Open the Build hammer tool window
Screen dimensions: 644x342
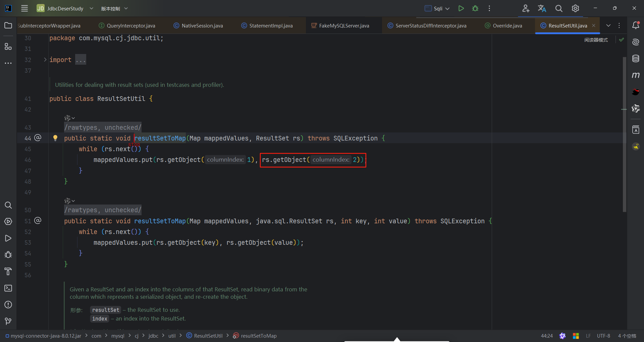pos(8,271)
